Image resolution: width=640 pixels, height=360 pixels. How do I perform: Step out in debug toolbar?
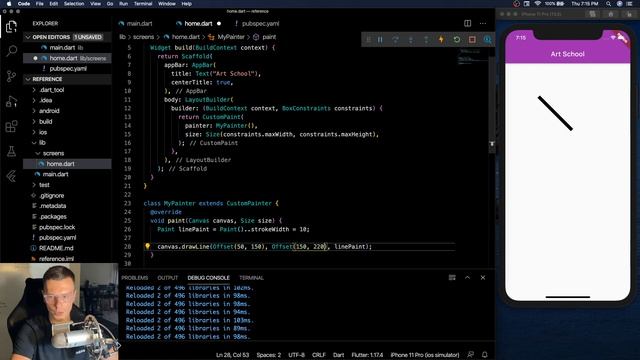[426, 40]
